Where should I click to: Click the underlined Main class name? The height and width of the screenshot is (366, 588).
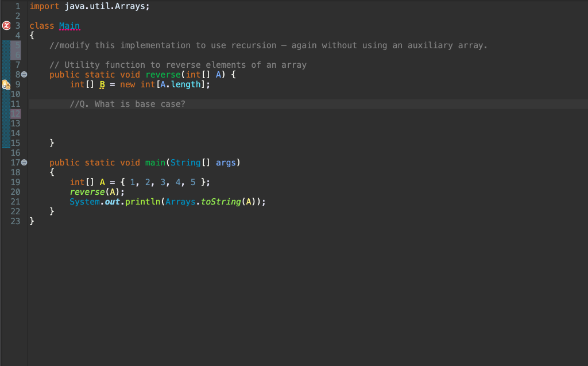point(69,25)
